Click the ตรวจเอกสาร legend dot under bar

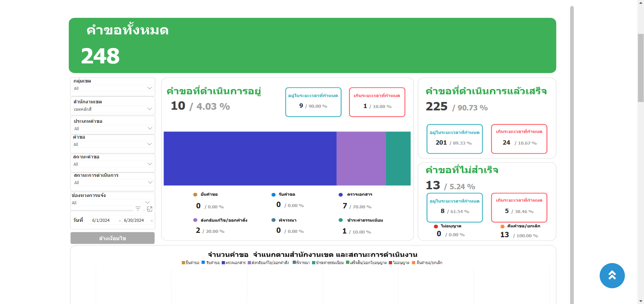pyautogui.click(x=341, y=195)
